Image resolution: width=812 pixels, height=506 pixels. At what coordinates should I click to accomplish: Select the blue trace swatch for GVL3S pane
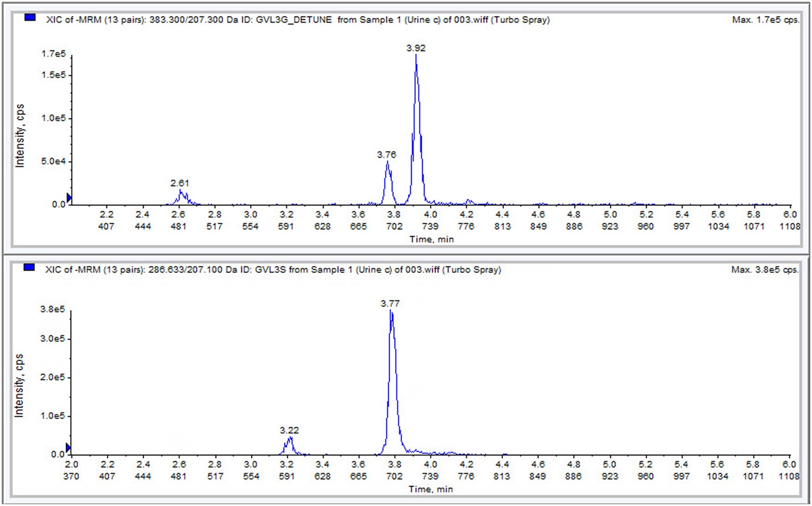30,267
